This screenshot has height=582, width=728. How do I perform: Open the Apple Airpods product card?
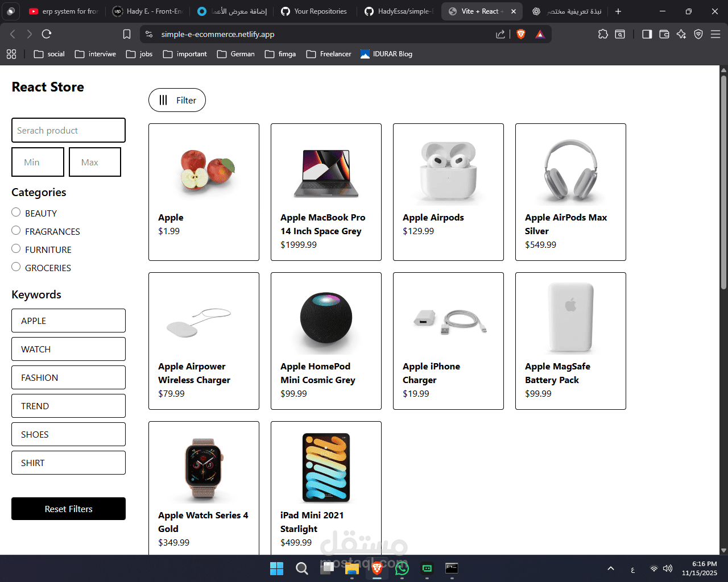(x=448, y=192)
